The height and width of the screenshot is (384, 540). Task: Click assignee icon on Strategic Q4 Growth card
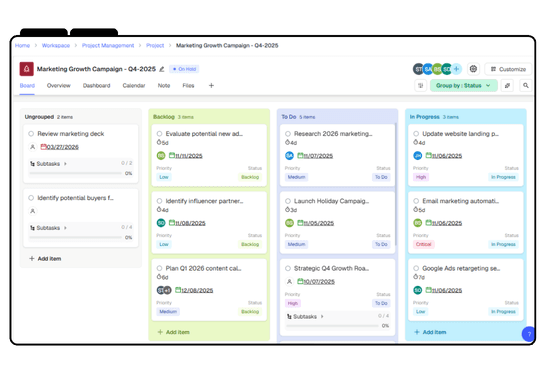(x=289, y=282)
